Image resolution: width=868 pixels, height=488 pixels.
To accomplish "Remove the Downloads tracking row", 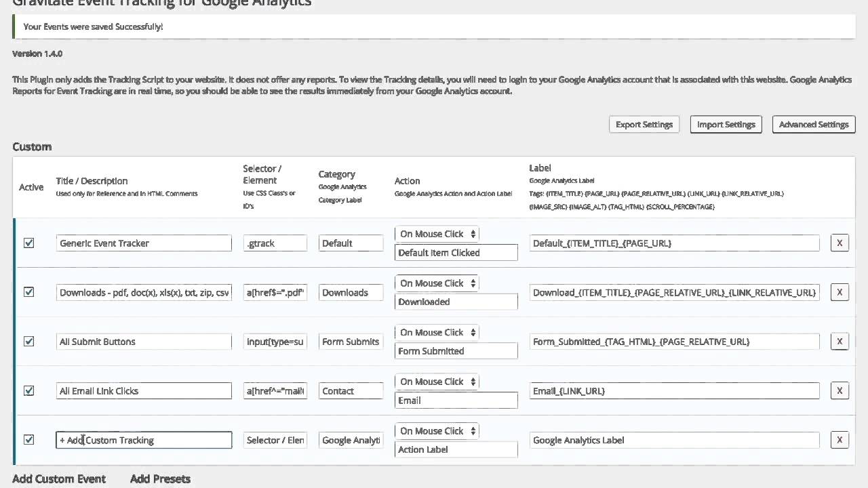I will coord(840,292).
